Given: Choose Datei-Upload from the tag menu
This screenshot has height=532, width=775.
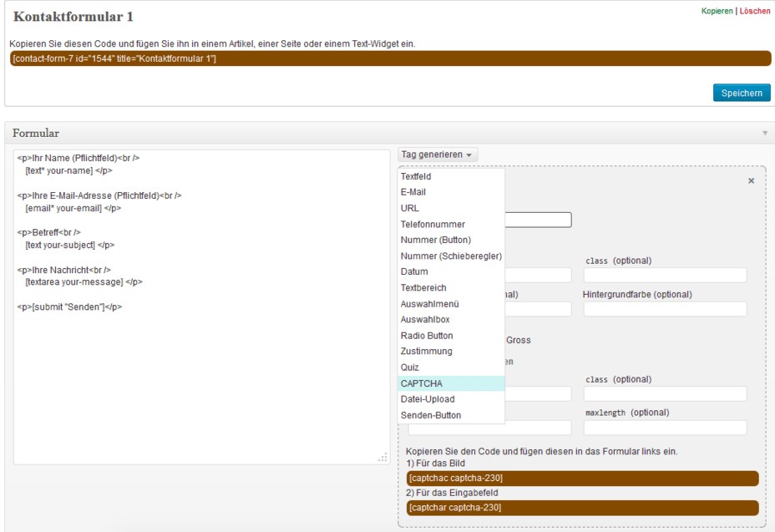Looking at the screenshot, I should click(451, 399).
